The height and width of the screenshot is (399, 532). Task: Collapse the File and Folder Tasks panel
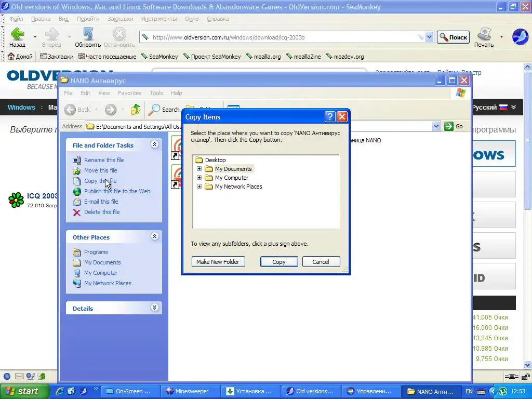[x=154, y=144]
